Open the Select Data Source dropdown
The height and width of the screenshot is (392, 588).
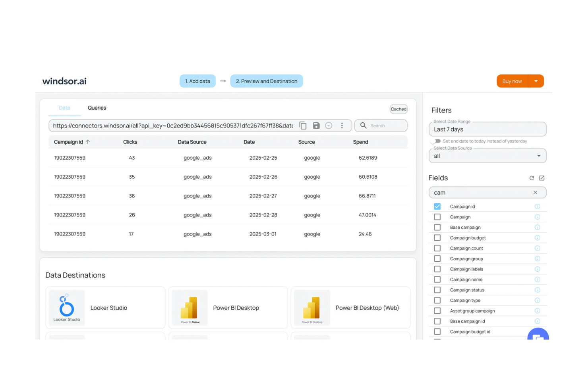(x=538, y=156)
